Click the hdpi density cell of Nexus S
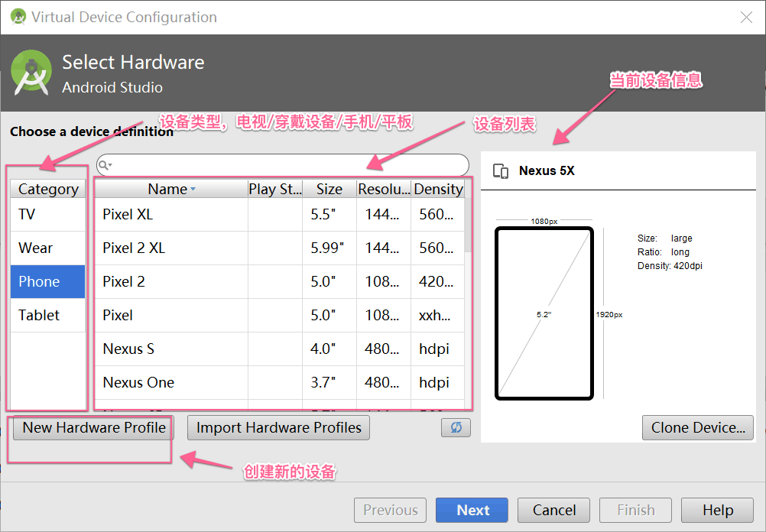Screen dimensions: 766x532 coord(438,349)
